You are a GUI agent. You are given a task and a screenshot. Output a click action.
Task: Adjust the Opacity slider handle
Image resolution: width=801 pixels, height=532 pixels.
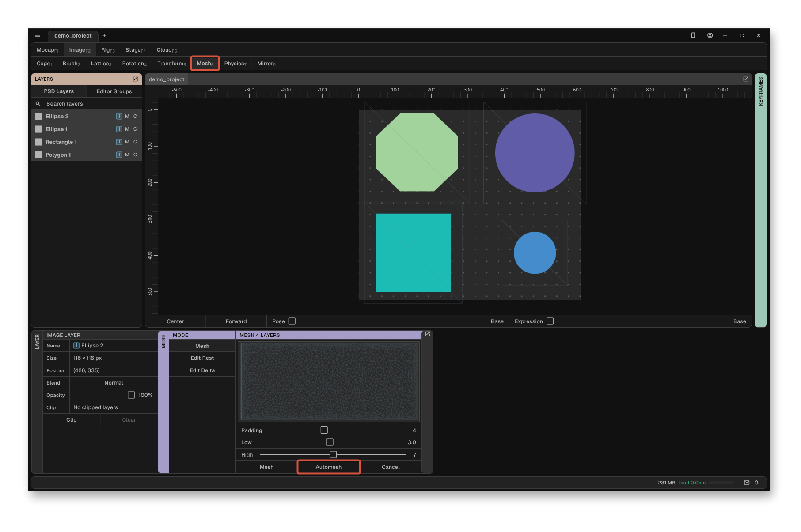(131, 395)
